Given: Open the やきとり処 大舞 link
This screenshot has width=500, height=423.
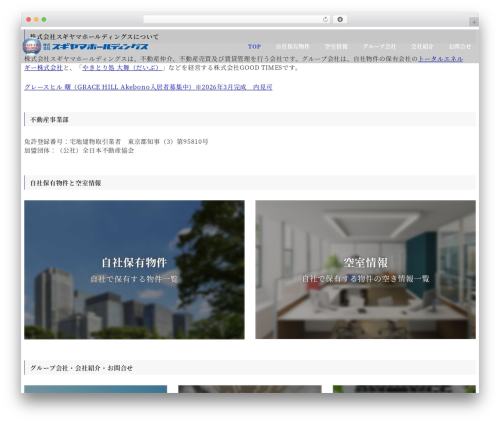Looking at the screenshot, I should click(122, 68).
